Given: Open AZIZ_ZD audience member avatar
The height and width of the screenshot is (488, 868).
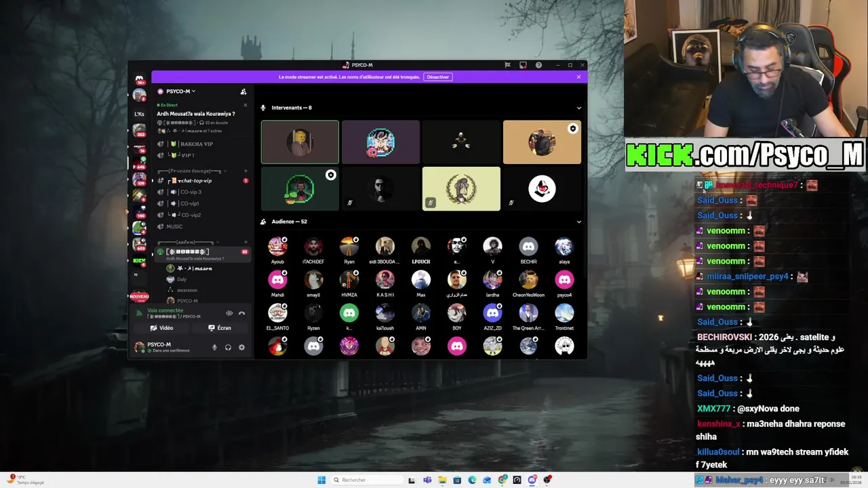Looking at the screenshot, I should click(x=492, y=313).
